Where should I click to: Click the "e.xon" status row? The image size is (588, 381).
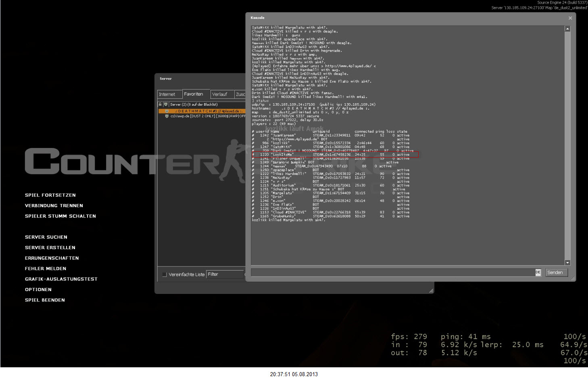331,201
